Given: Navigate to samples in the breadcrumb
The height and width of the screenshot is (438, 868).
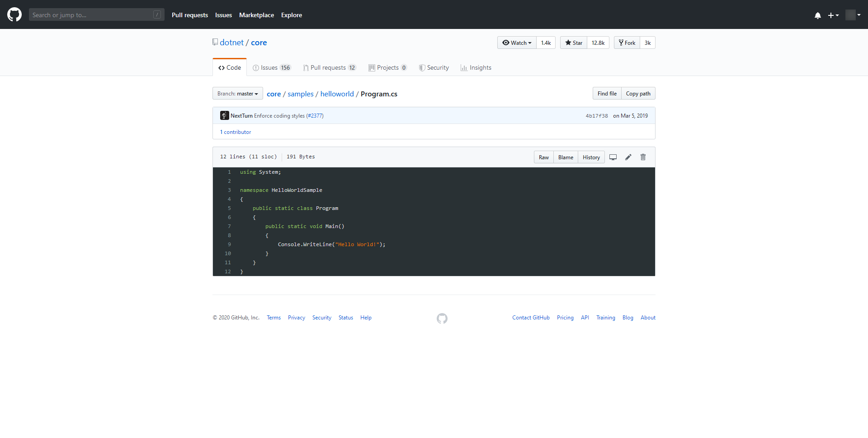Looking at the screenshot, I should [x=301, y=94].
